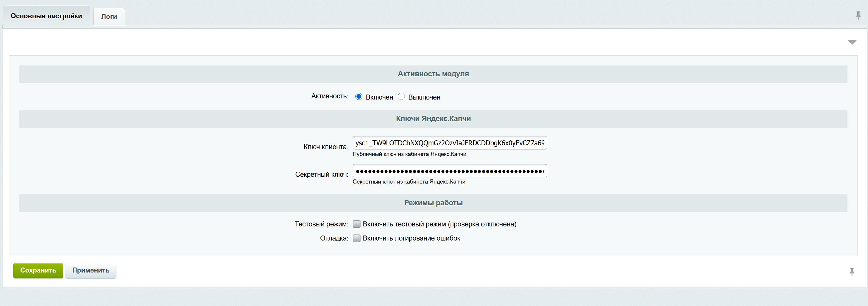Enable the тестовый режим checkbox
The image size is (868, 306).
[356, 224]
